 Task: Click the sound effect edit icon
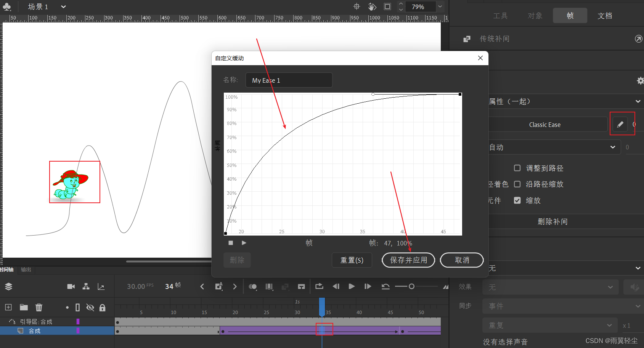[634, 287]
